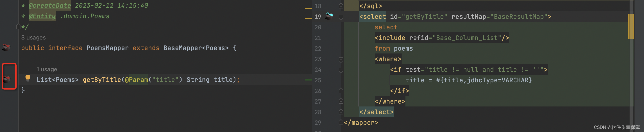The width and height of the screenshot is (644, 132).
Task: Open the '1 usage' hint above getByTitle
Action: [x=47, y=69]
